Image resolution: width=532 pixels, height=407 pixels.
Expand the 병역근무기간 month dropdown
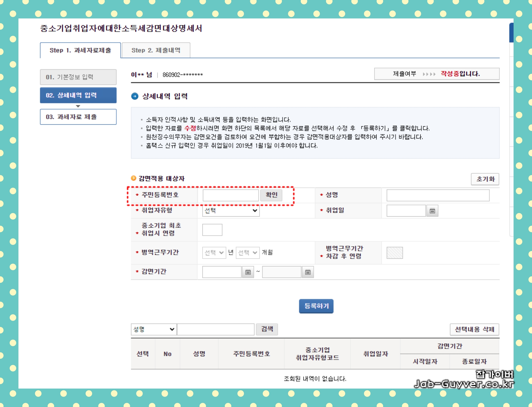247,252
